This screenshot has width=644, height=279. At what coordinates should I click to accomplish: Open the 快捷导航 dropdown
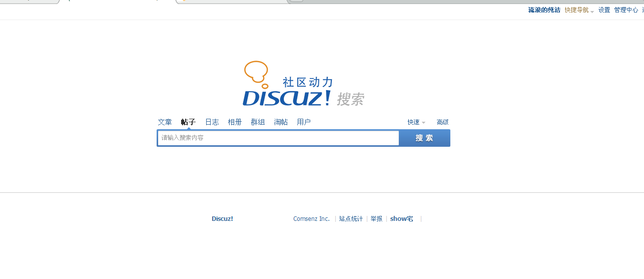(579, 10)
